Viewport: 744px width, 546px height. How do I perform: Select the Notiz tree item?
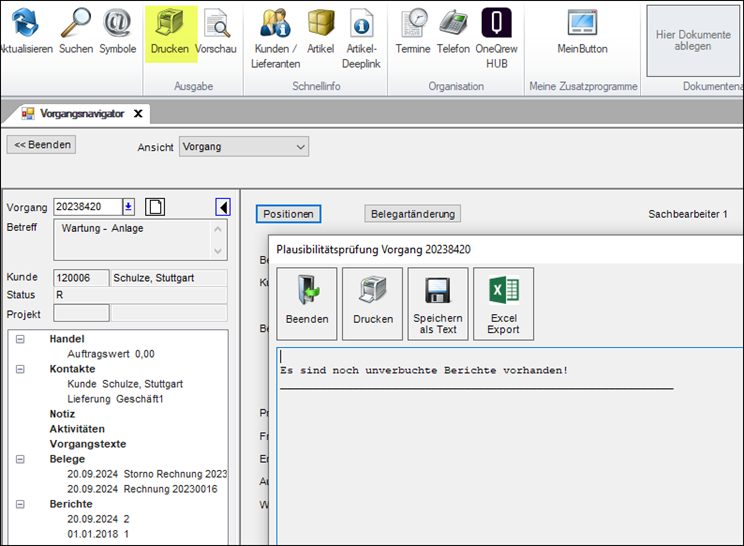pos(62,414)
